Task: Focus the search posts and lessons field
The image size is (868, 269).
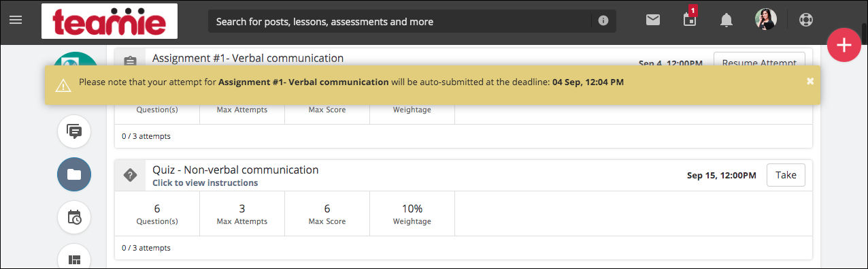Action: click(x=401, y=21)
